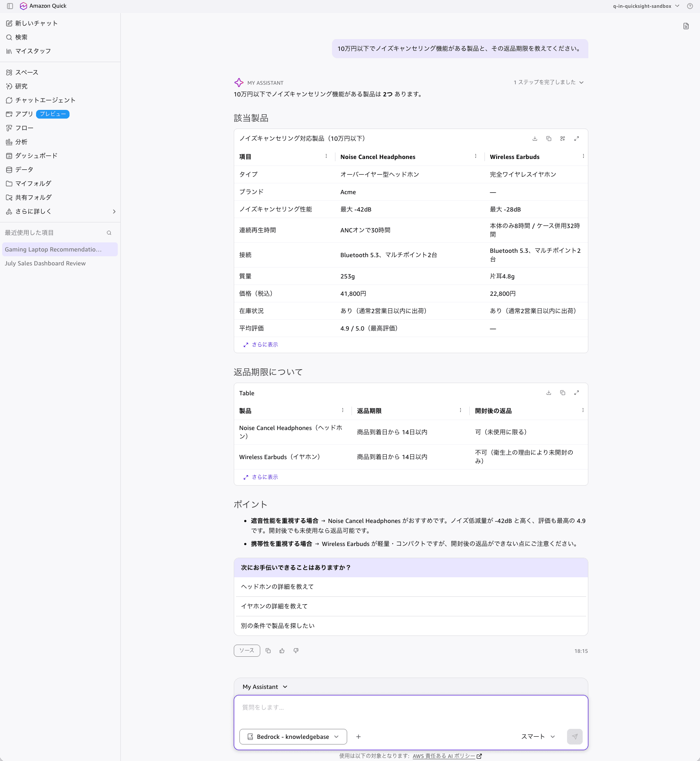Select suggestion イヤホンの詳細を教えて
The height and width of the screenshot is (761, 700).
(x=411, y=606)
